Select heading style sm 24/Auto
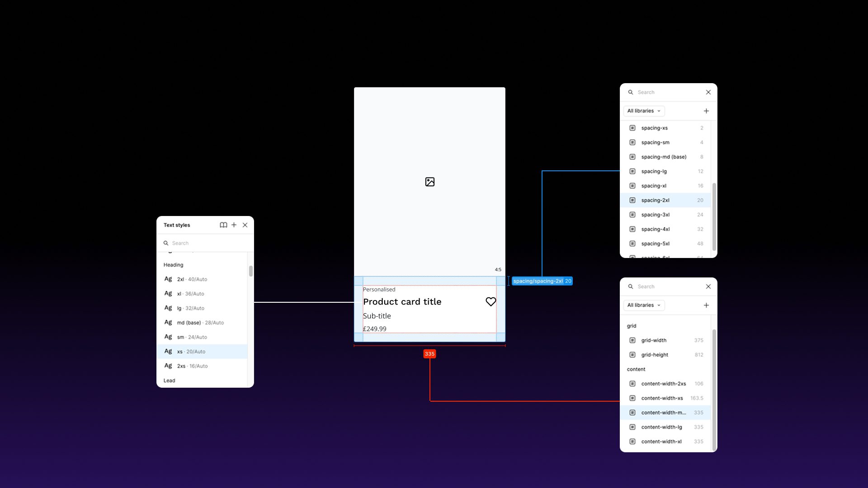 click(x=202, y=337)
